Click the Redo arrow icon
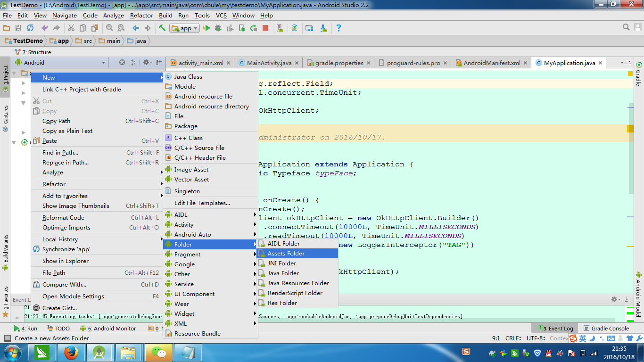This screenshot has width=644, height=362. pos(57,28)
